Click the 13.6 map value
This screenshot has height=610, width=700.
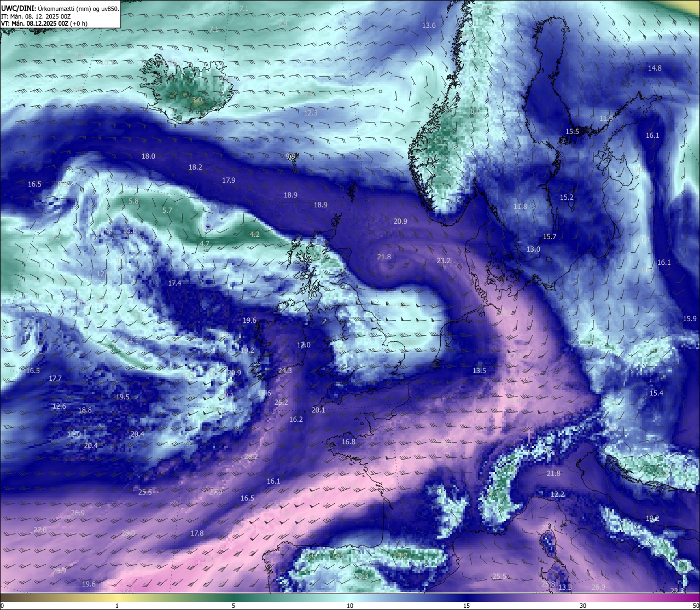tap(429, 25)
